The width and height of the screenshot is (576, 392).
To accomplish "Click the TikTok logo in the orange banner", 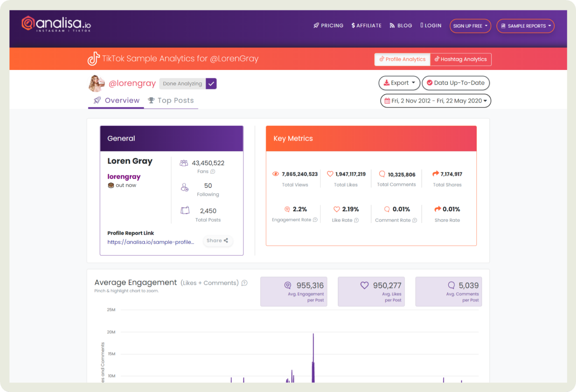I will click(x=93, y=59).
